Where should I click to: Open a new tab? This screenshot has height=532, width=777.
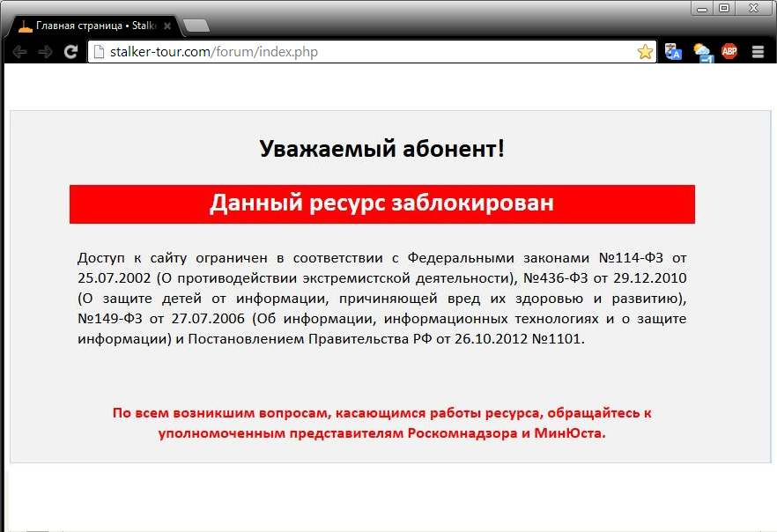(196, 26)
